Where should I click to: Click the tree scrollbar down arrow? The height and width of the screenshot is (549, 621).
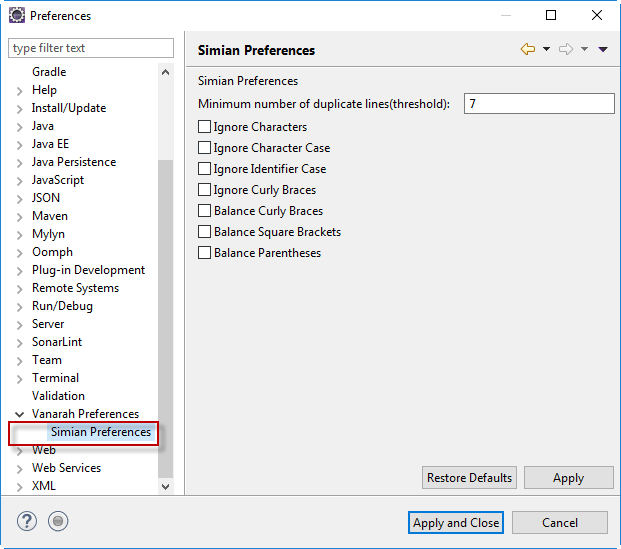coord(166,486)
